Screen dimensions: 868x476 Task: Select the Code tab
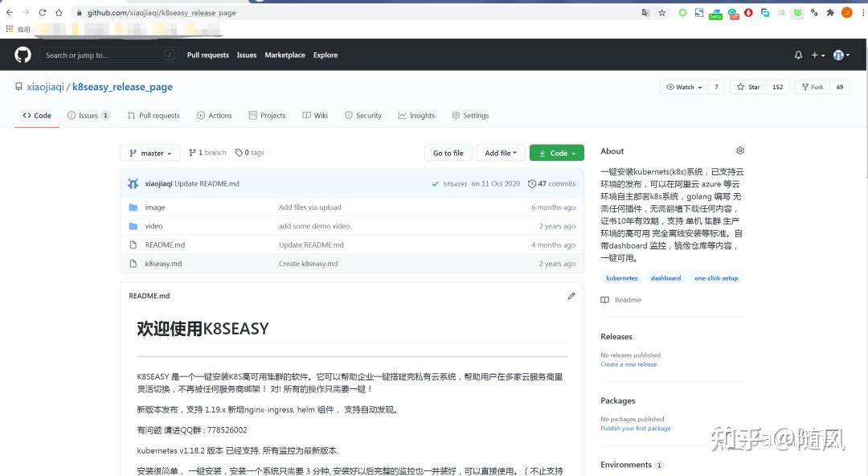(x=36, y=115)
